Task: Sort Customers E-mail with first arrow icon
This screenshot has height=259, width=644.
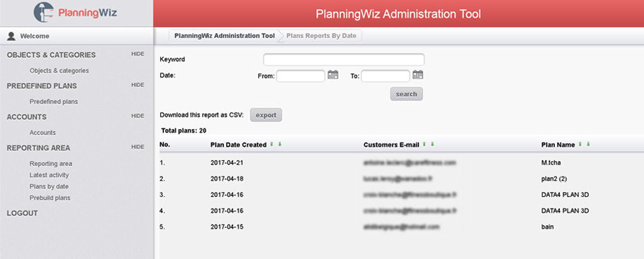Action: pyautogui.click(x=424, y=145)
